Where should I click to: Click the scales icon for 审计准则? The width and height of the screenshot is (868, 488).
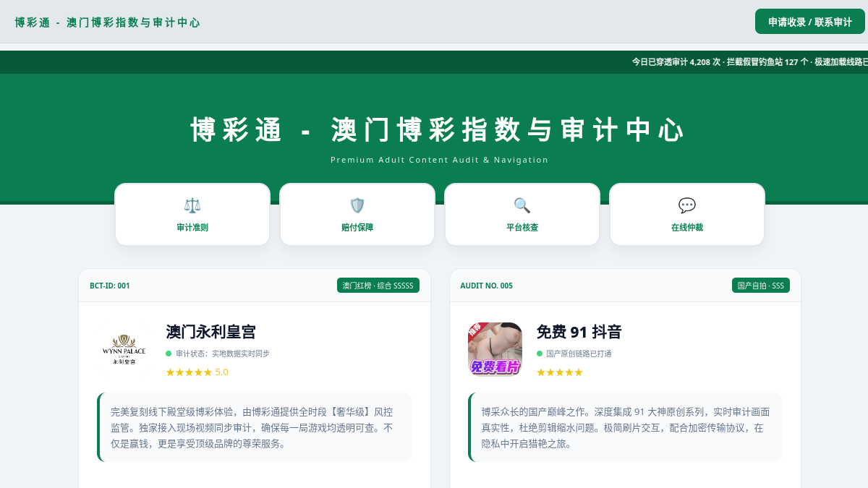[192, 205]
